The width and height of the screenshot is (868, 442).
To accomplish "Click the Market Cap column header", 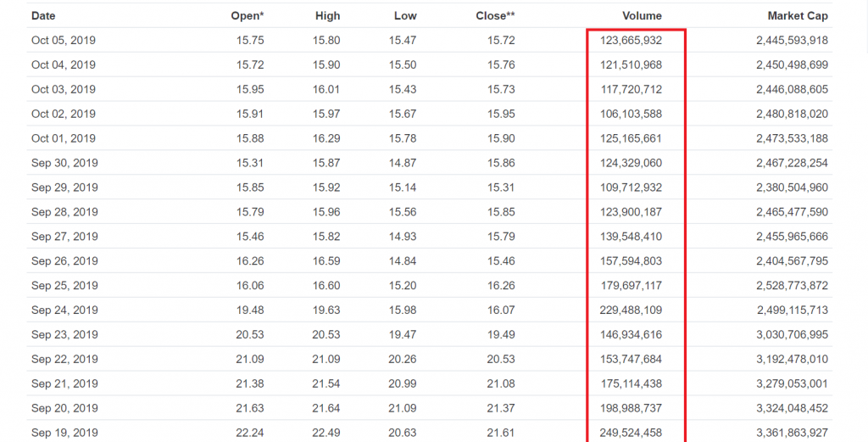I will click(x=798, y=15).
